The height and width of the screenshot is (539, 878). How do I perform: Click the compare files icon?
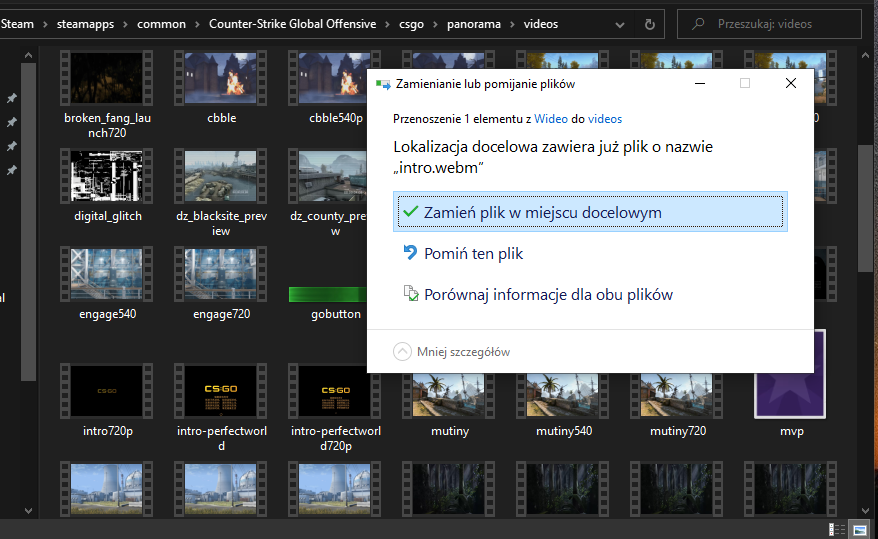click(411, 293)
